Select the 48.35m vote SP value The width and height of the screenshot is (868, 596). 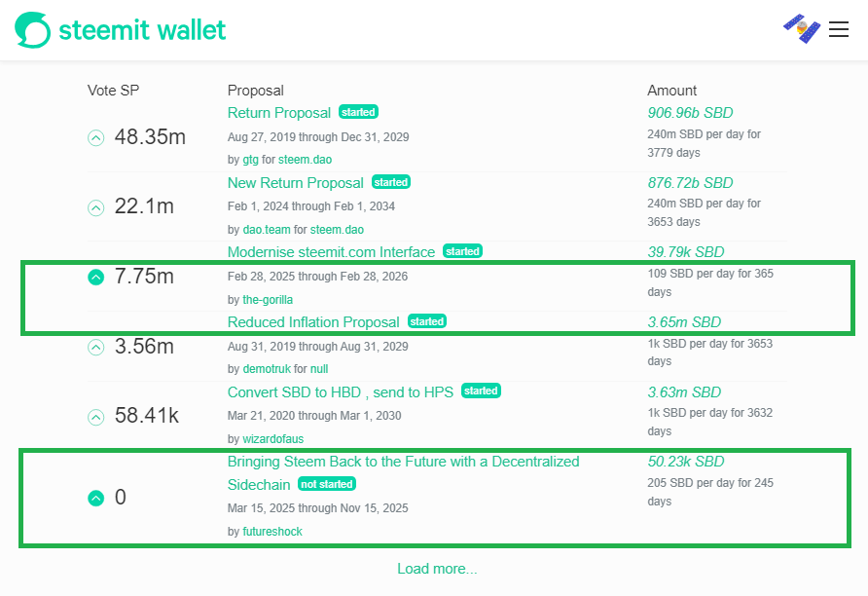tap(150, 136)
